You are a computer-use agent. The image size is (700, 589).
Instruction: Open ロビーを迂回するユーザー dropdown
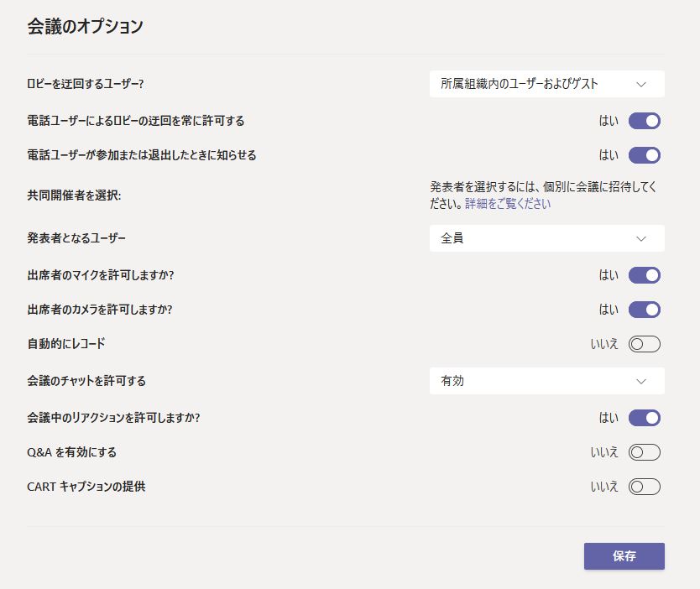[x=547, y=84]
